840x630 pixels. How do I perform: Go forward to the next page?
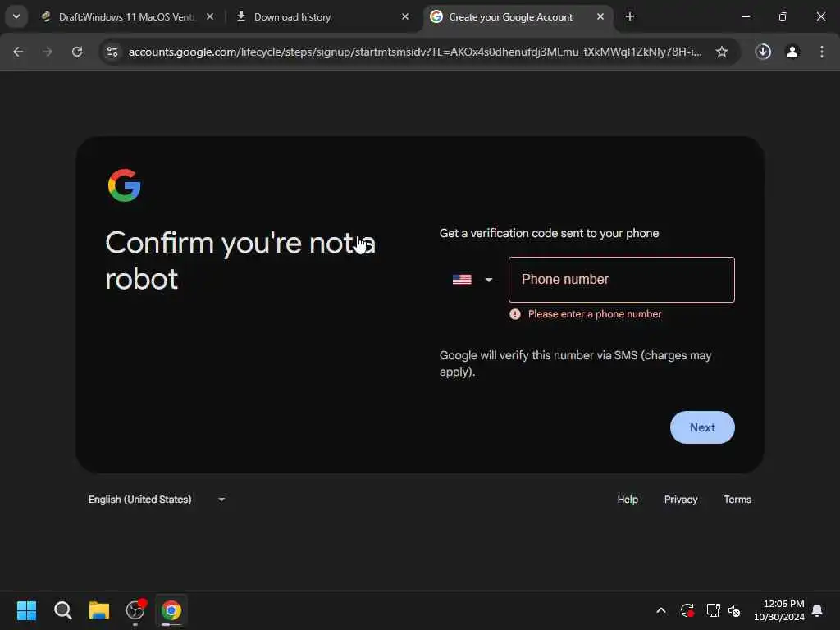pos(48,52)
